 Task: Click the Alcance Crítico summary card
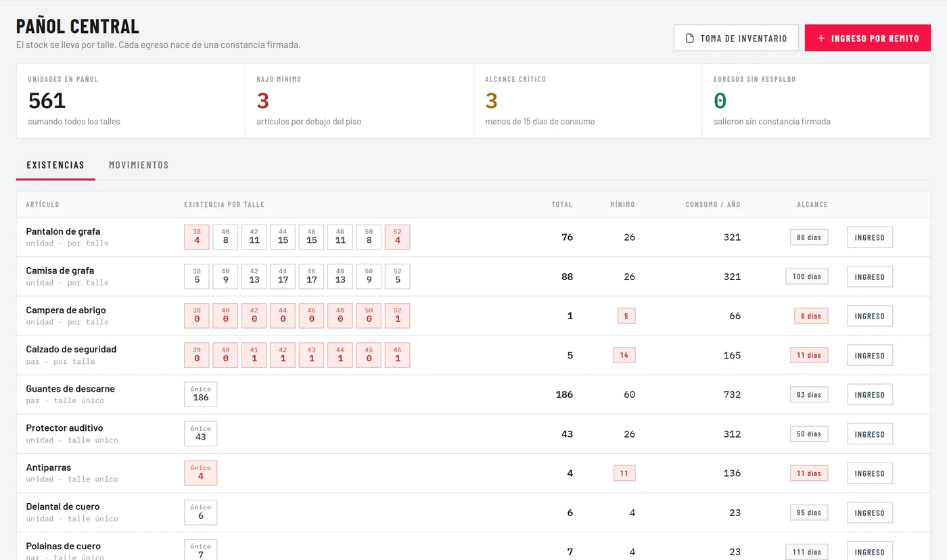coord(588,101)
